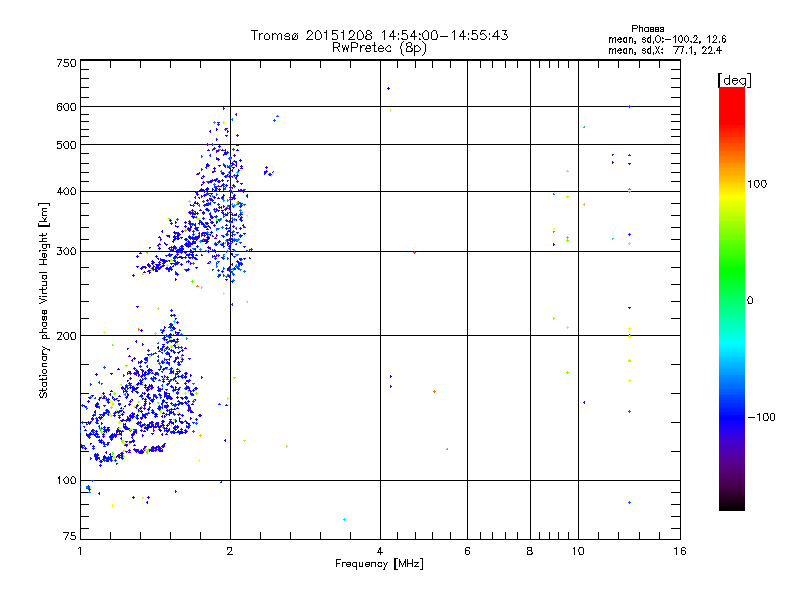The height and width of the screenshot is (600, 800).
Task: Click the plot title Tromsø 20151208 14:54:00-14:55:43
Action: pyautogui.click(x=379, y=35)
